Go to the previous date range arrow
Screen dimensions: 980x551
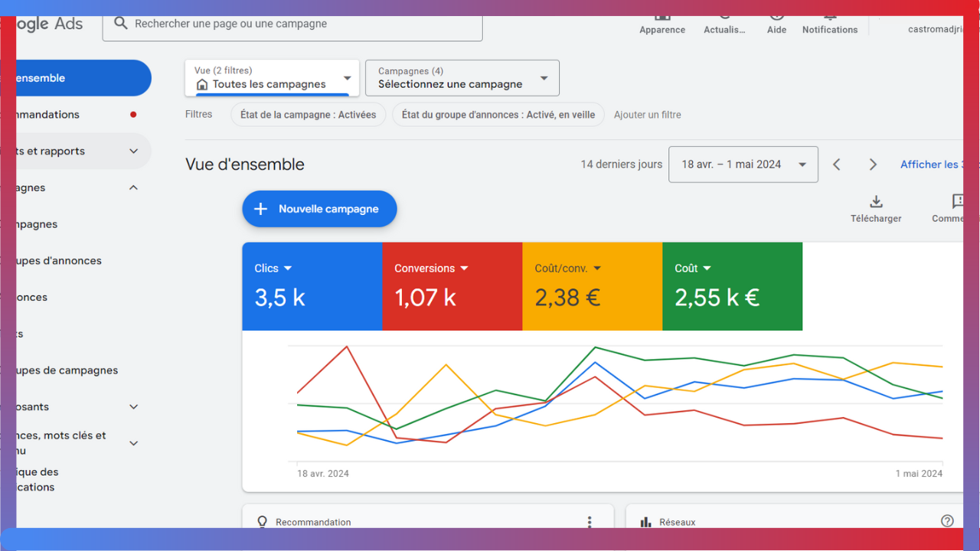[x=837, y=165]
